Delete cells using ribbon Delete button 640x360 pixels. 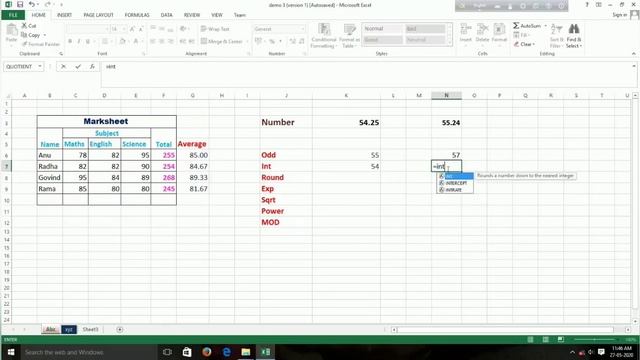[482, 33]
